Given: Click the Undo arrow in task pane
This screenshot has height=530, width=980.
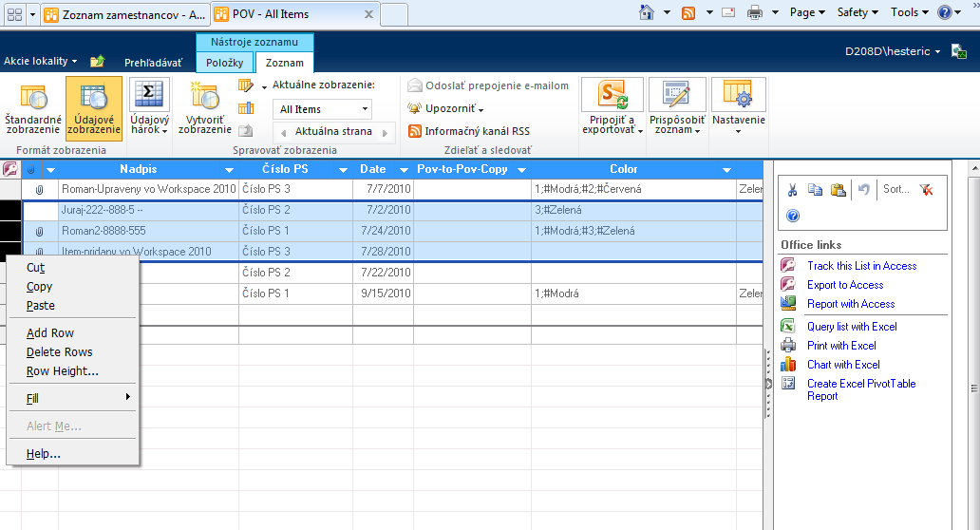Looking at the screenshot, I should pos(864,189).
